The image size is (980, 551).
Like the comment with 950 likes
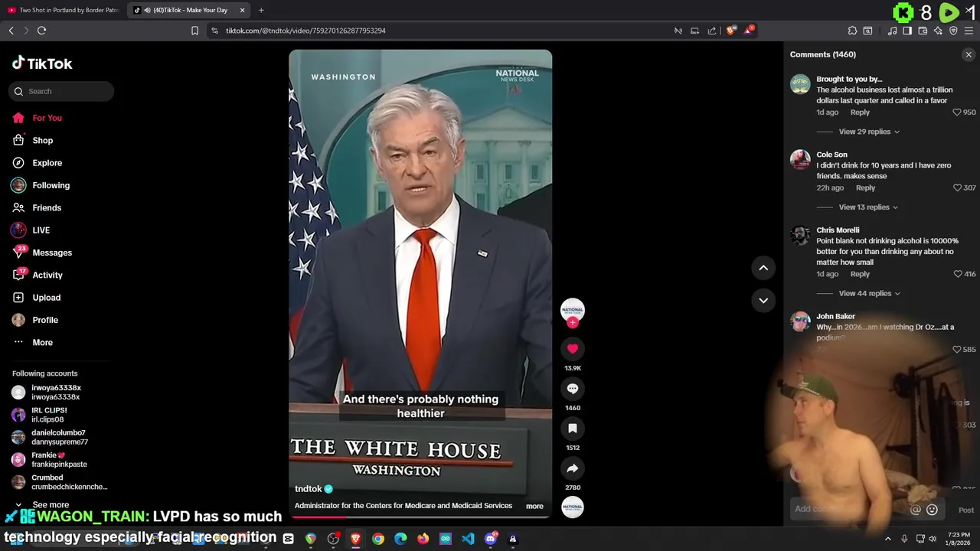pos(957,112)
